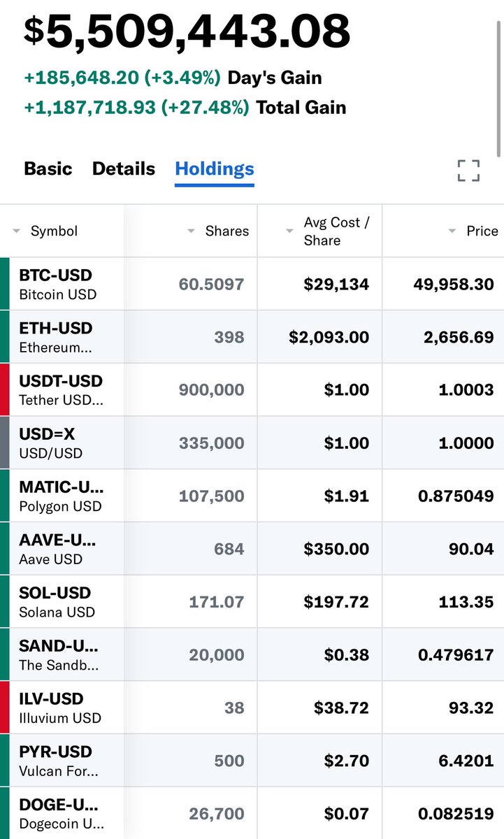
Task: Open the USDT-USD symbol link
Action: 61,381
